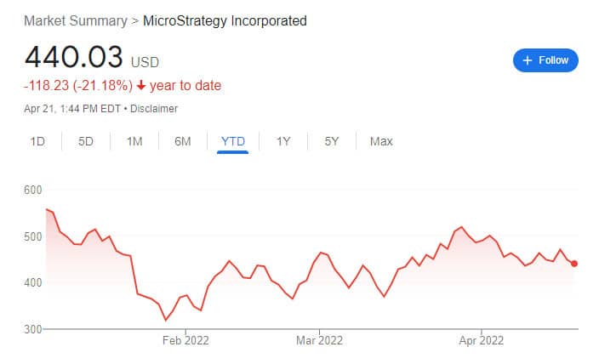
Task: Switch to the 6M range tab
Action: click(183, 141)
